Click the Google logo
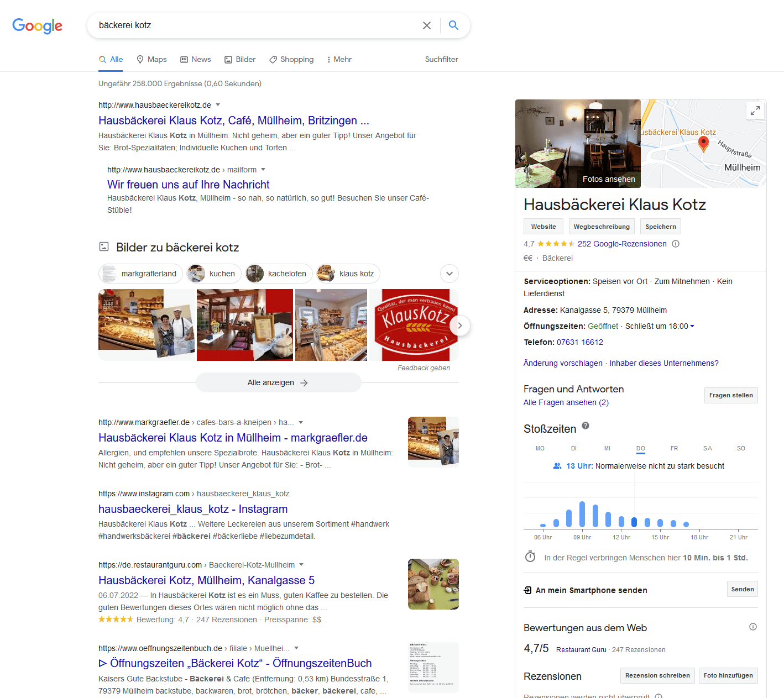784x698 pixels. pos(37,25)
